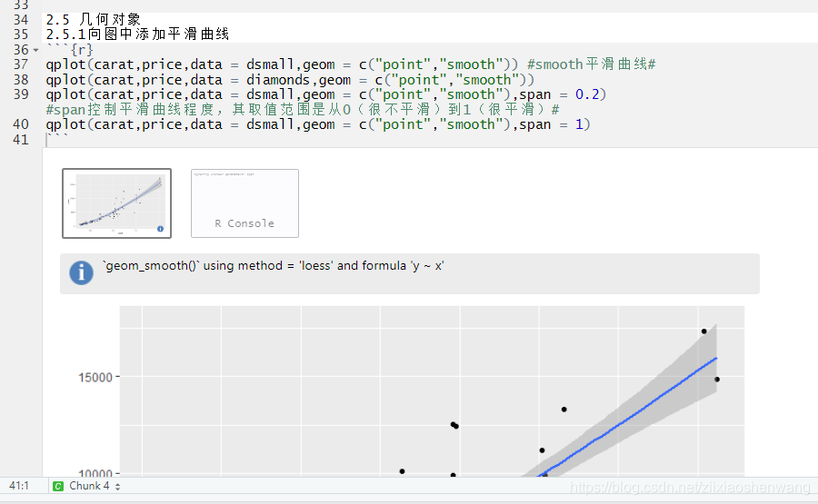Click line number 41 in the gutter

(x=21, y=140)
